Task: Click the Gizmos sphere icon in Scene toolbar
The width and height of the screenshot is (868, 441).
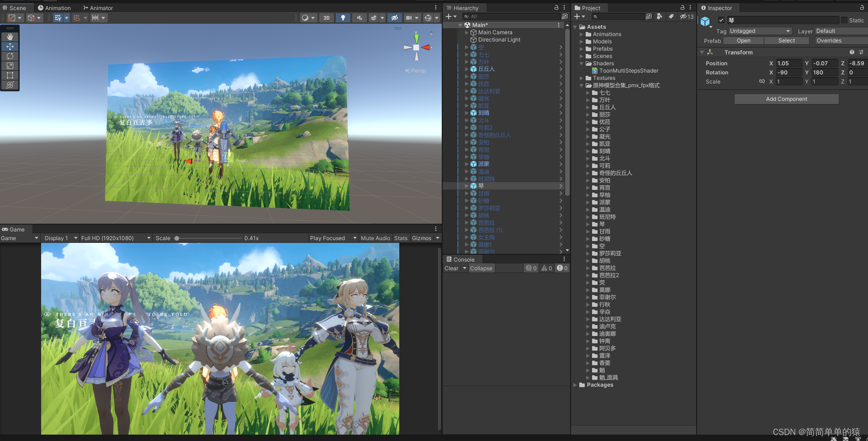Action: coord(428,18)
